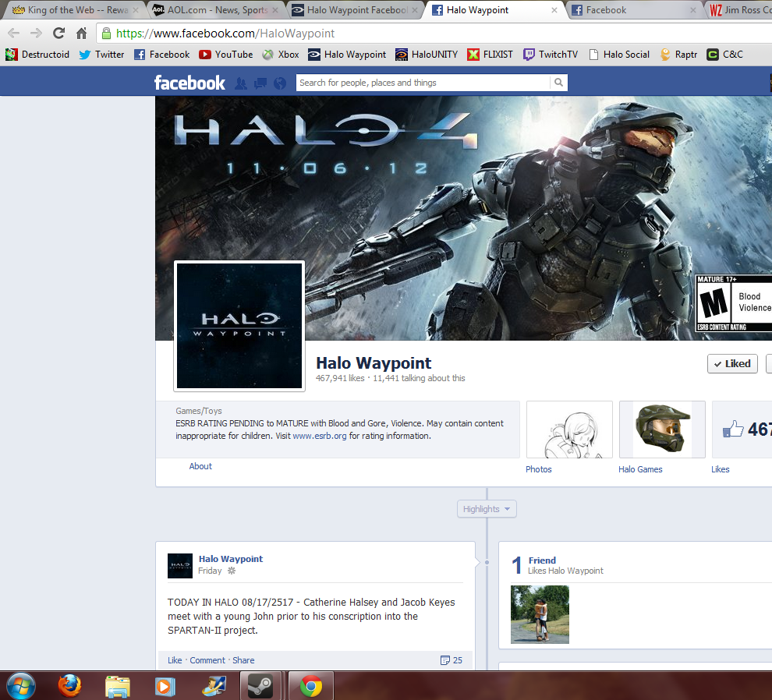Click the timeline marker dot

[487, 562]
